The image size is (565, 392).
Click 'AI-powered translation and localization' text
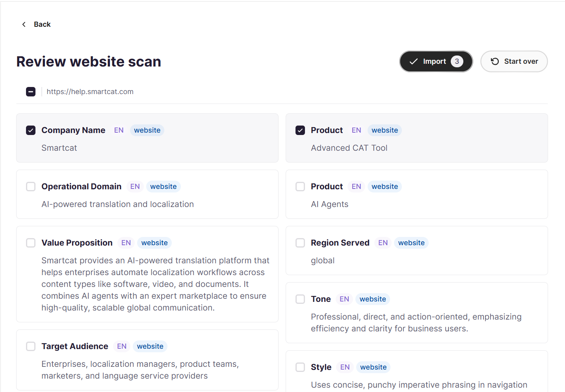point(118,204)
